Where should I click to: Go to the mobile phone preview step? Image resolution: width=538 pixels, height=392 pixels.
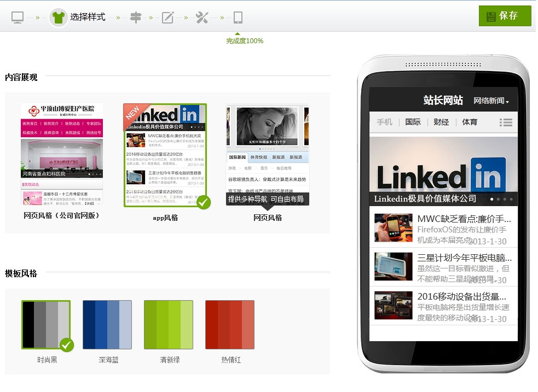coord(238,17)
